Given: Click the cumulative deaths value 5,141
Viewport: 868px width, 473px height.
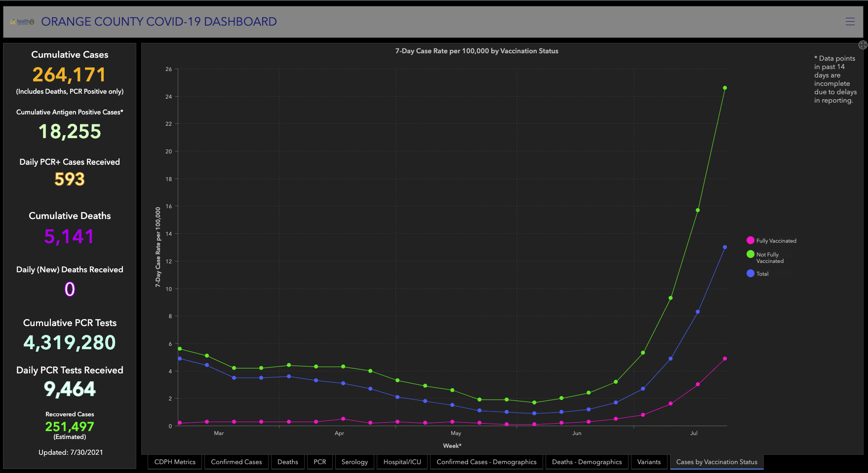Looking at the screenshot, I should pos(70,237).
